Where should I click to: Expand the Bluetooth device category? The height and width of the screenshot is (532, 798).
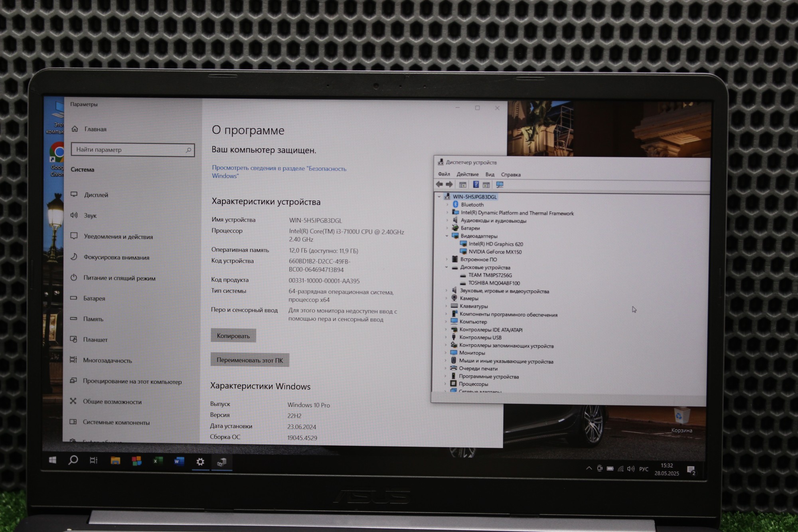447,205
